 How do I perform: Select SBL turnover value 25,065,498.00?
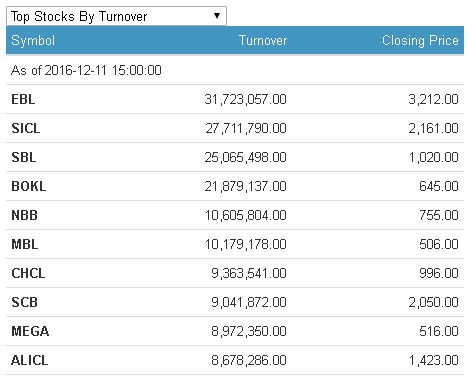click(x=245, y=157)
